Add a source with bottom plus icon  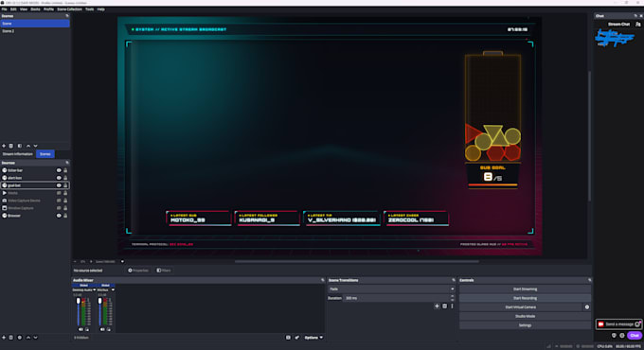click(x=4, y=338)
